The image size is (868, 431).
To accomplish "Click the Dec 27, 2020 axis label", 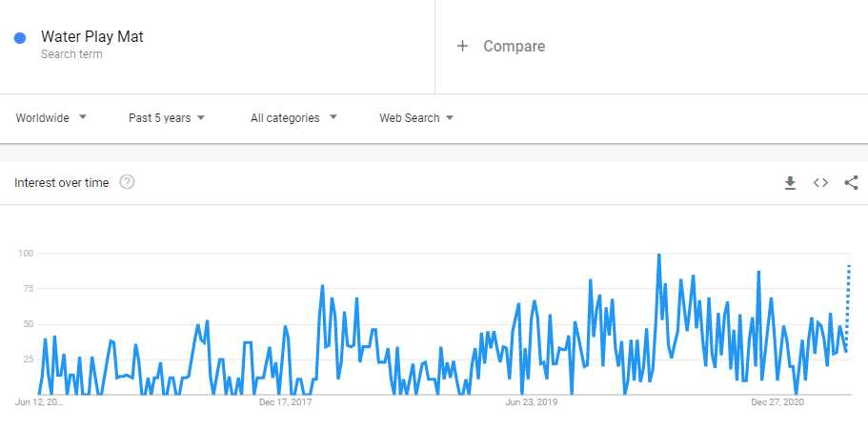I will point(777,402).
